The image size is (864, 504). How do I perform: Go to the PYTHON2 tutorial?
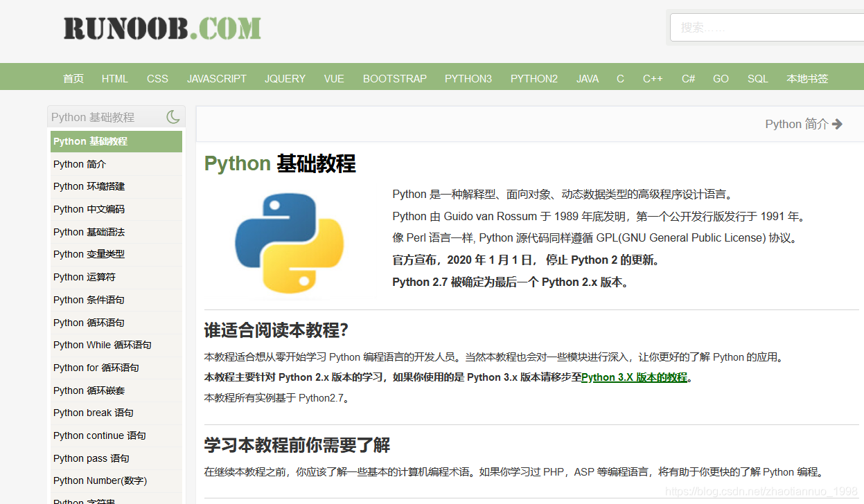click(x=534, y=78)
